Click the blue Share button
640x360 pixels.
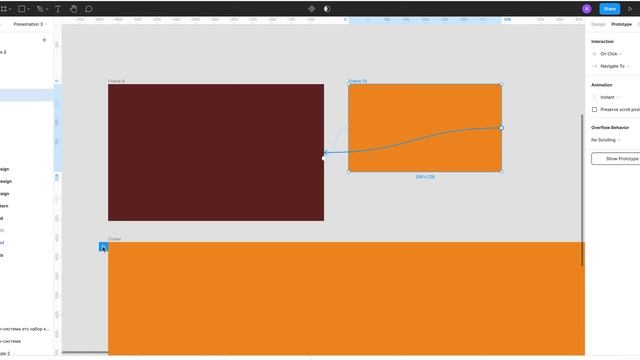[609, 9]
